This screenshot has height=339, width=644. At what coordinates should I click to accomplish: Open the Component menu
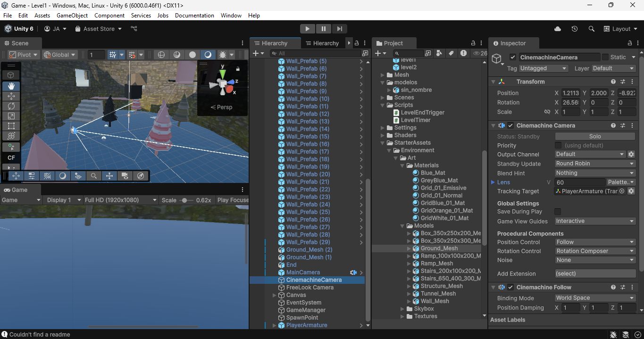click(x=109, y=15)
